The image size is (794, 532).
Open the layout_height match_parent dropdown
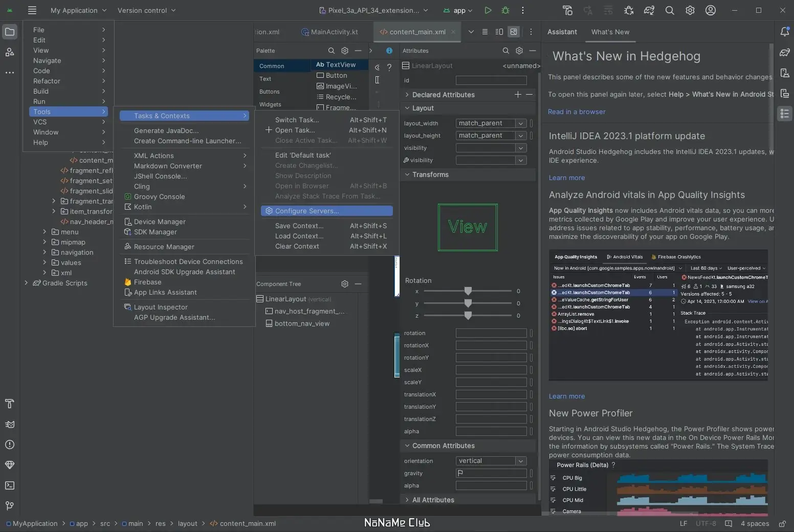coord(521,136)
